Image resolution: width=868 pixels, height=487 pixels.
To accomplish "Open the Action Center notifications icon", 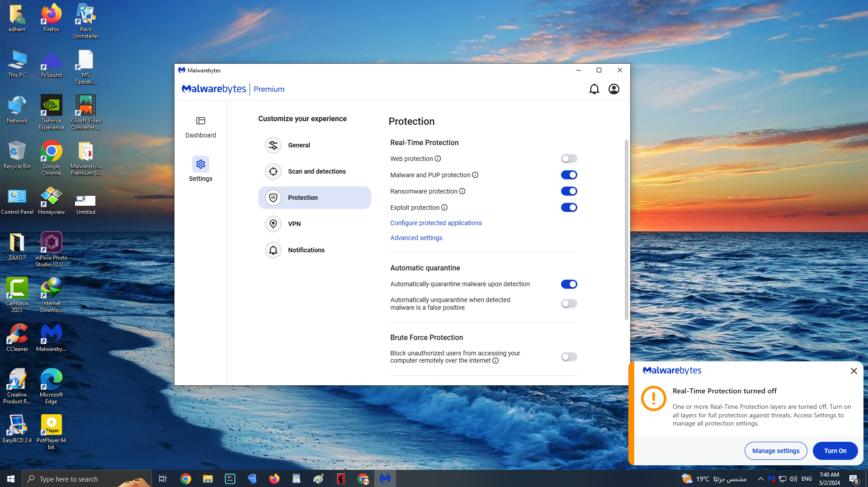I will click(x=854, y=479).
